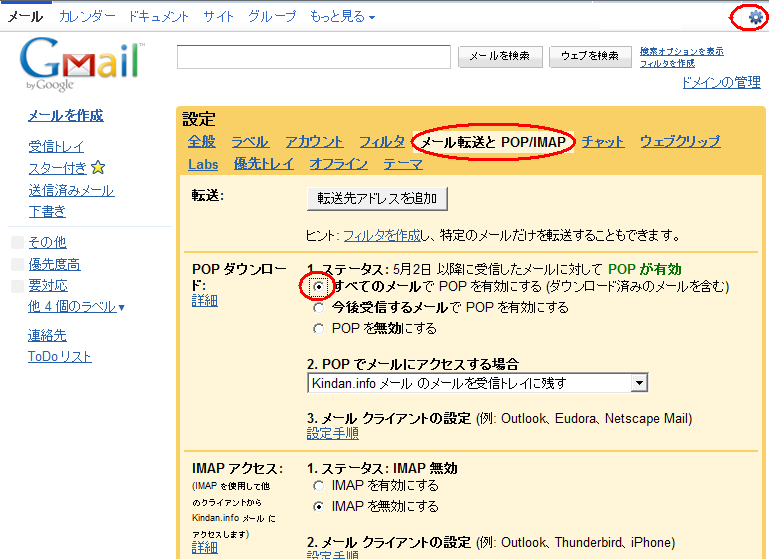769x559 pixels.
Task: Open 下書き folder
Action: [x=47, y=211]
